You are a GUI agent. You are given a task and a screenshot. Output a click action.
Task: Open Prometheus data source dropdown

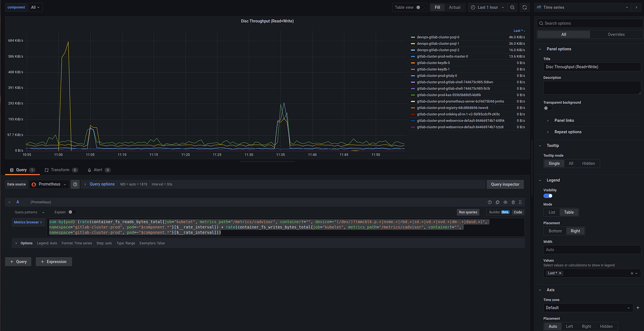pyautogui.click(x=49, y=184)
